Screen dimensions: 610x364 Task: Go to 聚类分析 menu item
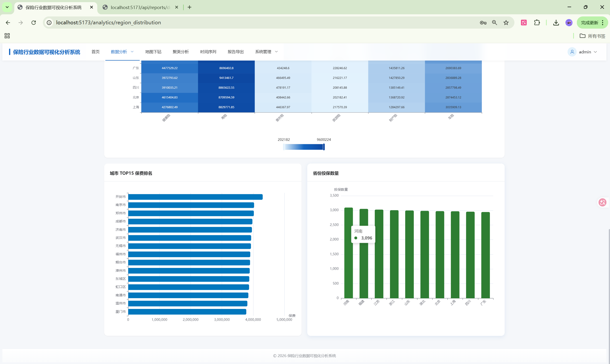(180, 52)
